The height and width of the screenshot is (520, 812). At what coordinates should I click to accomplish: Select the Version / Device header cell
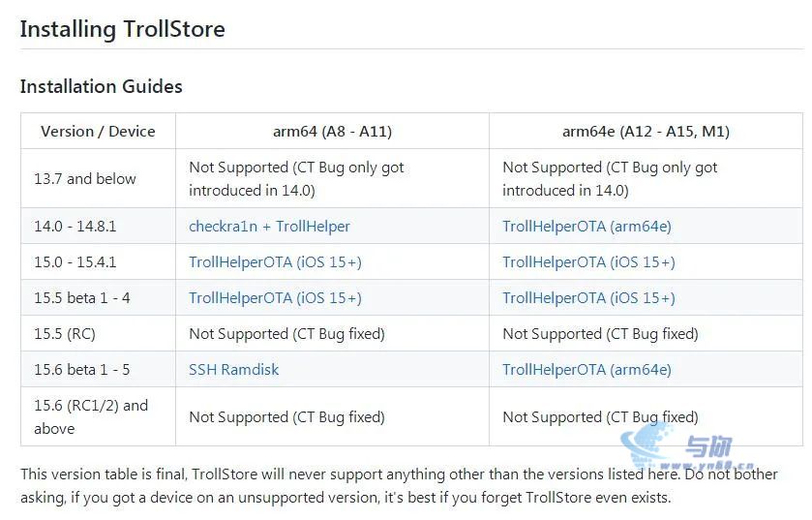pos(98,131)
